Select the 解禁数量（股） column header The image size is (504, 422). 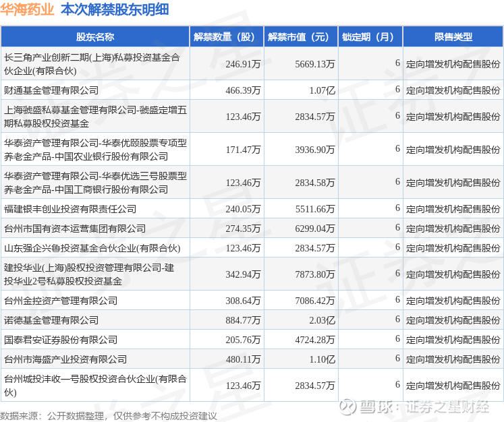(227, 37)
